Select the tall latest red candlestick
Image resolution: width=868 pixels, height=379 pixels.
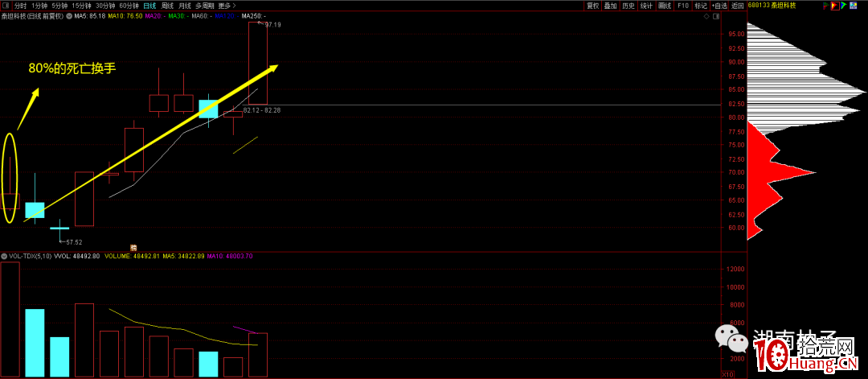tap(258, 63)
